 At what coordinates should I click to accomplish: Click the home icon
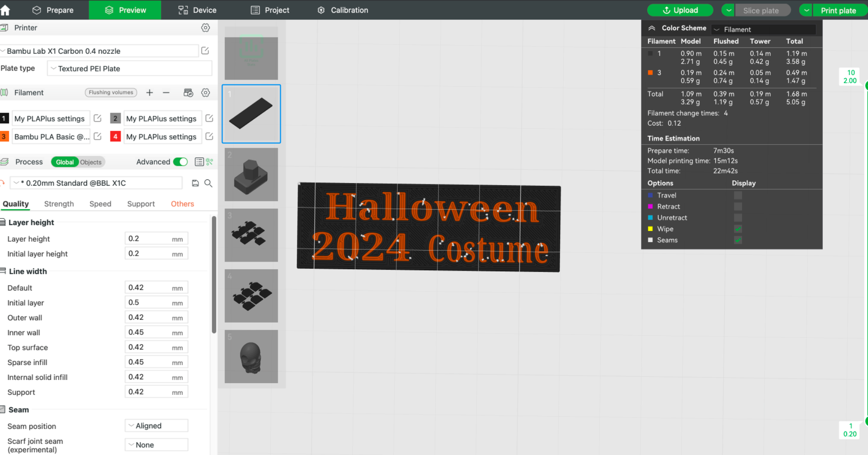point(5,10)
